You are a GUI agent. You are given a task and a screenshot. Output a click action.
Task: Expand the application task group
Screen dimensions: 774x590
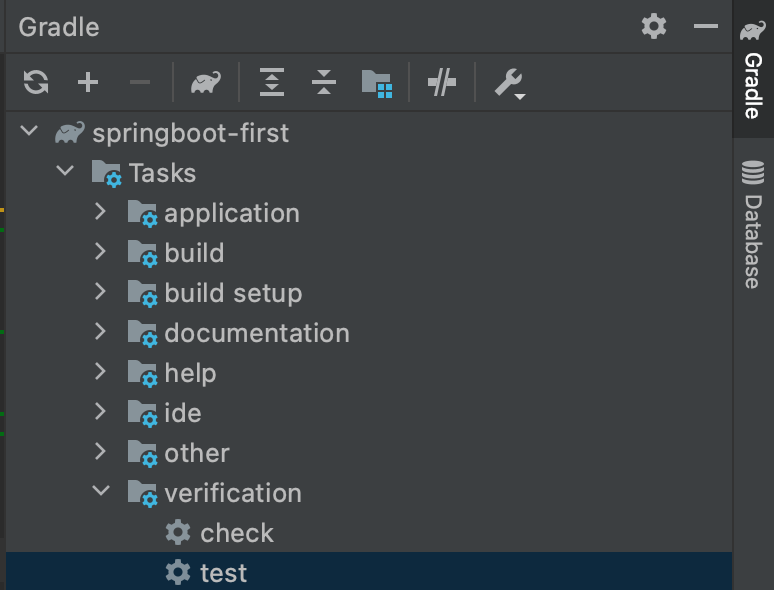pos(100,211)
